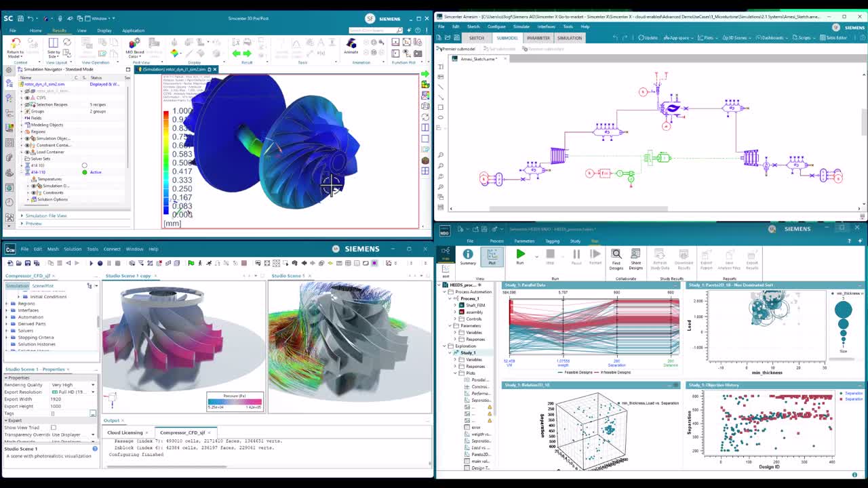This screenshot has width=868, height=488.
Task: Expand Groups node in Simulation Navigator
Action: tap(22, 111)
